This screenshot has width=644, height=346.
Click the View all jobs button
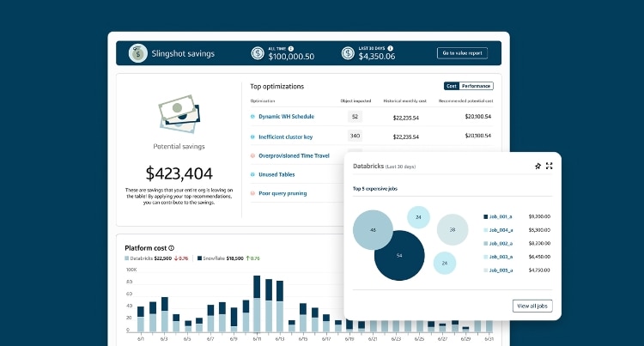coord(532,306)
